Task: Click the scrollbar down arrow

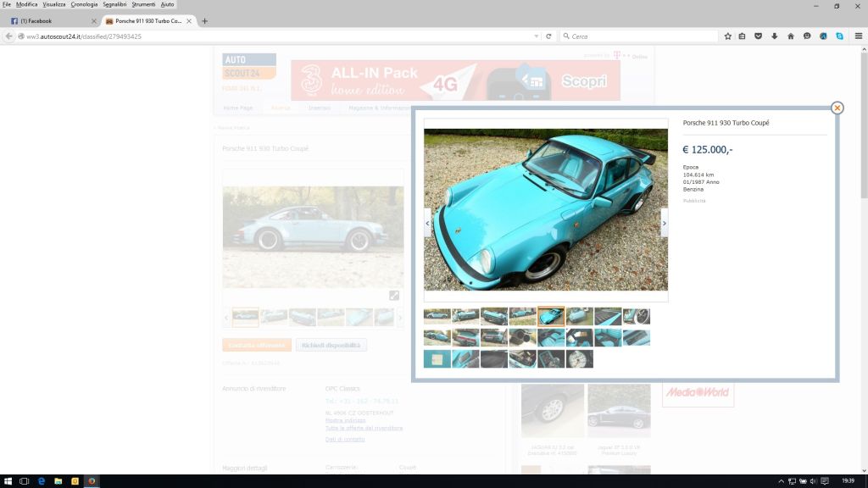Action: 864,470
